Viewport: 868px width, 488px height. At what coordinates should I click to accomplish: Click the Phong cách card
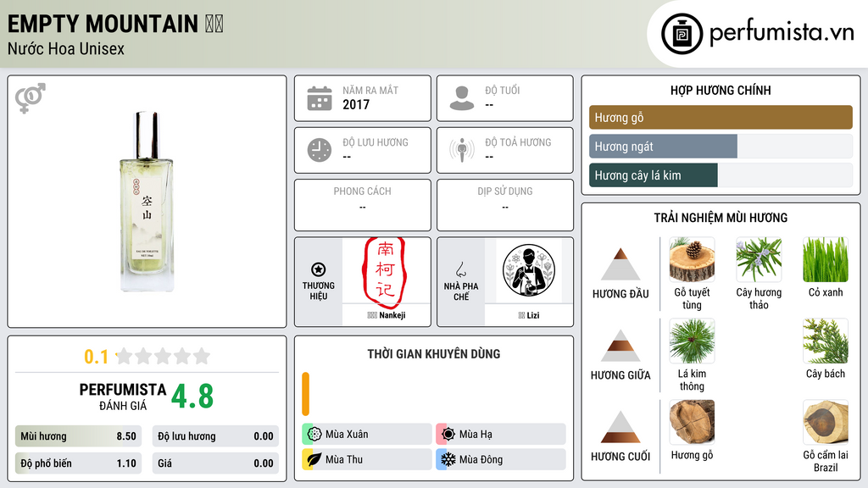click(363, 205)
